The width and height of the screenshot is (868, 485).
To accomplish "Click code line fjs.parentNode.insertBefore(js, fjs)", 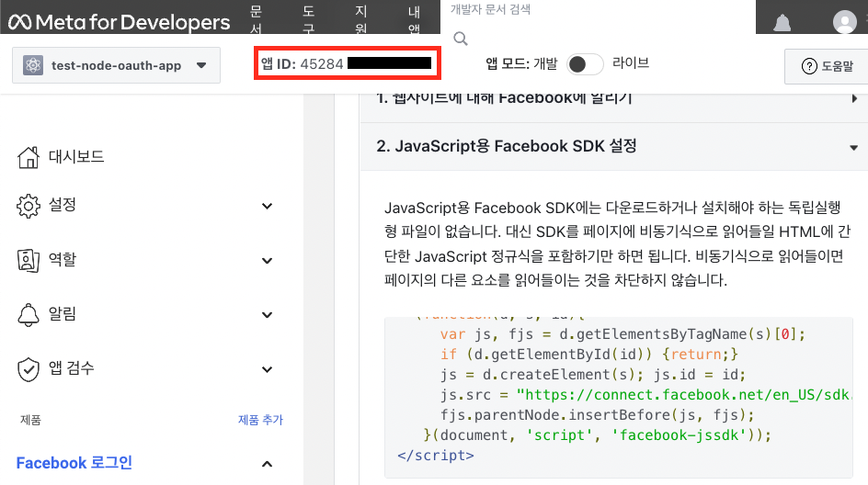I will tap(598, 415).
